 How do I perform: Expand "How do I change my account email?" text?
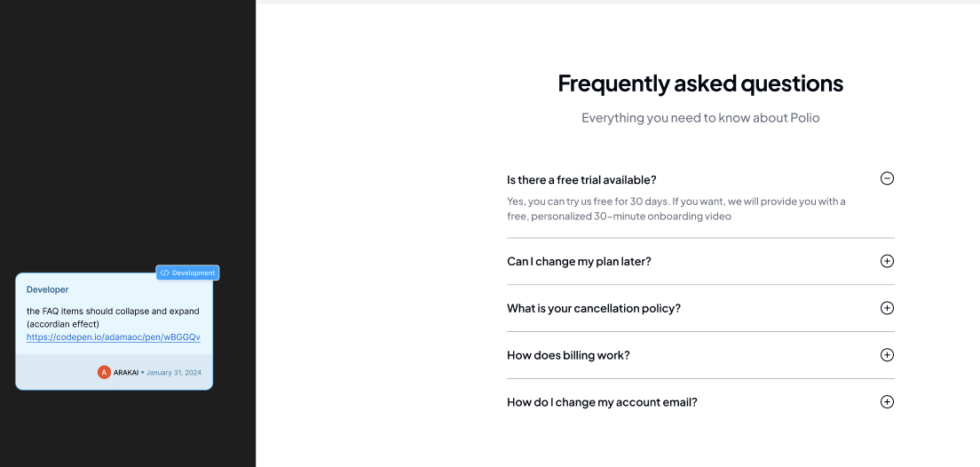pos(602,402)
